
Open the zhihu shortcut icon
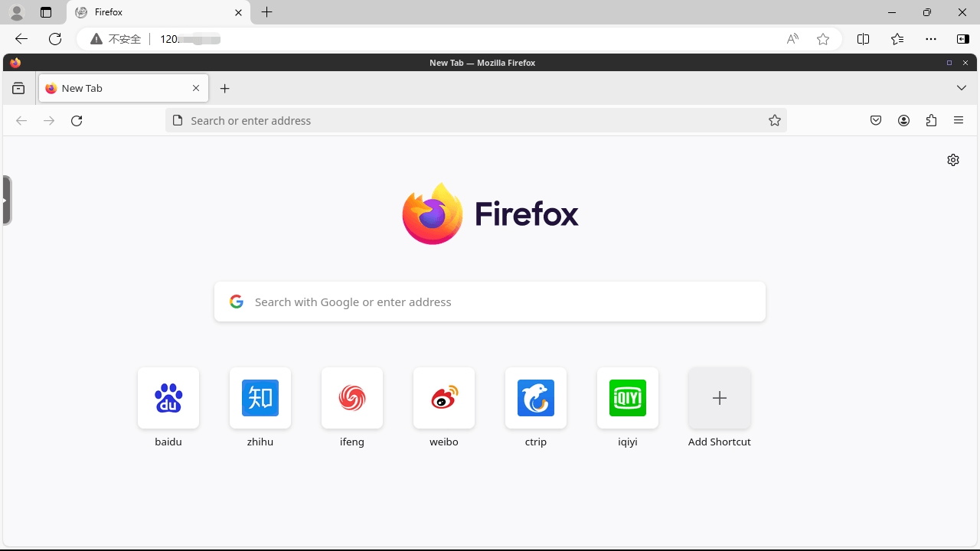pos(260,398)
